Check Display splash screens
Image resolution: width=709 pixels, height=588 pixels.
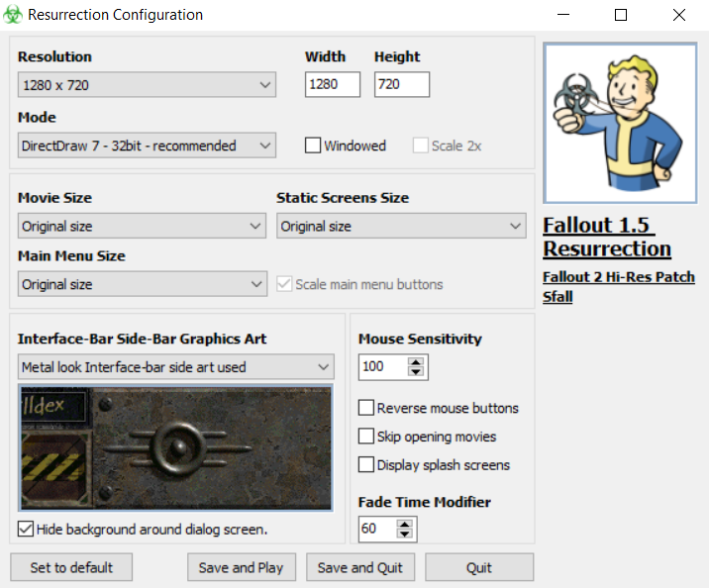(x=366, y=465)
